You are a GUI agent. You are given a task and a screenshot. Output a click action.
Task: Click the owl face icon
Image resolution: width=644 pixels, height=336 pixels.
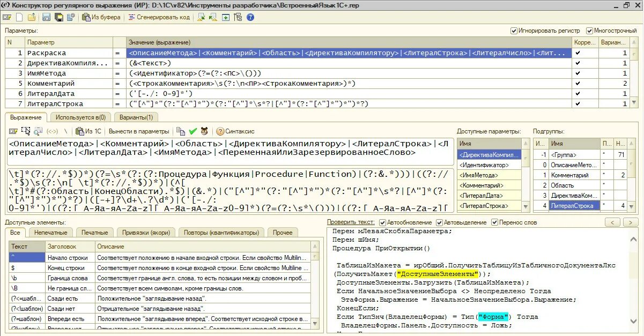pos(204,131)
